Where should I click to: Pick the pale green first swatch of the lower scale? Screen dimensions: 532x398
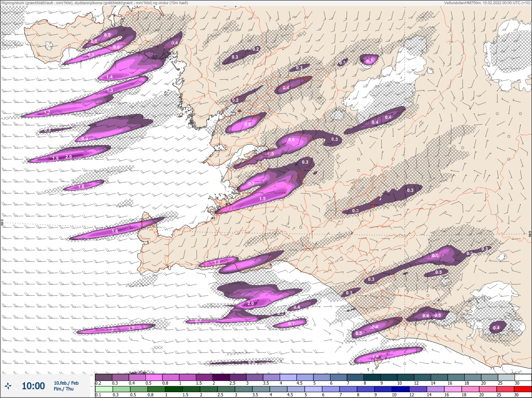[x=103, y=389]
